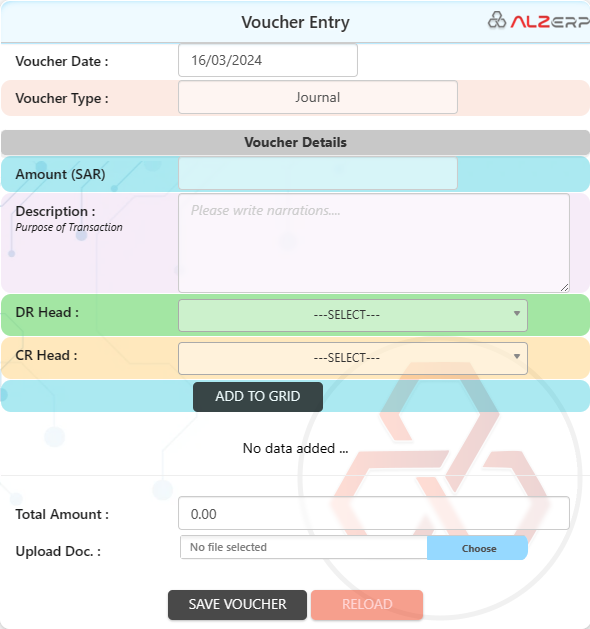Click the No data added message

click(295, 448)
